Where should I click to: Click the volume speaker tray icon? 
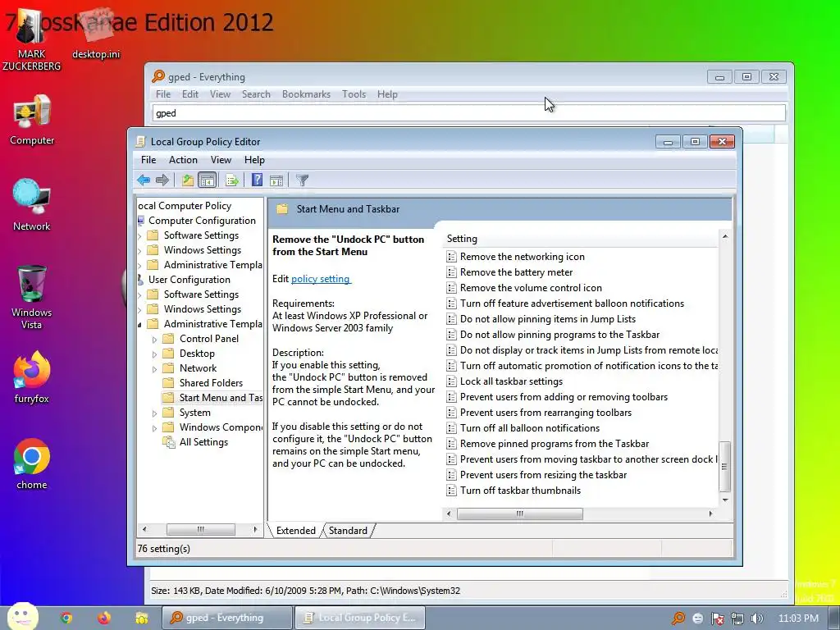click(x=756, y=619)
